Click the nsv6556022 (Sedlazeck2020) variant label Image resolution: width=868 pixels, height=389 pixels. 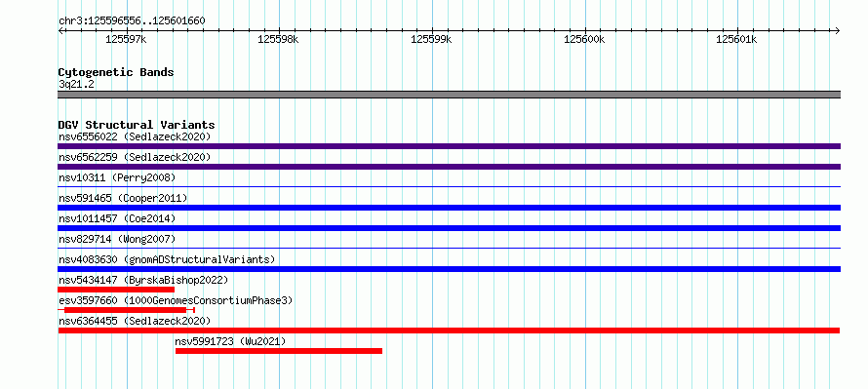pyautogui.click(x=135, y=136)
